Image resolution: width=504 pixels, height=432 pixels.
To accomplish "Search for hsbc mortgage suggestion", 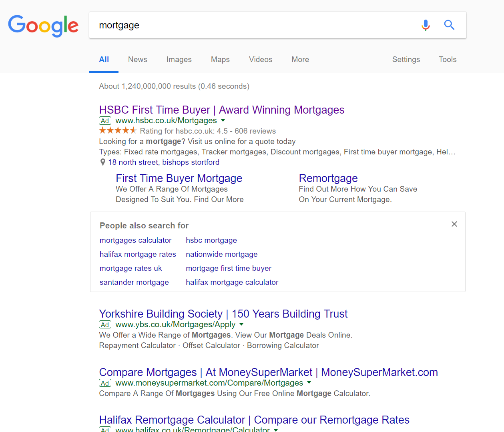I will (x=211, y=240).
